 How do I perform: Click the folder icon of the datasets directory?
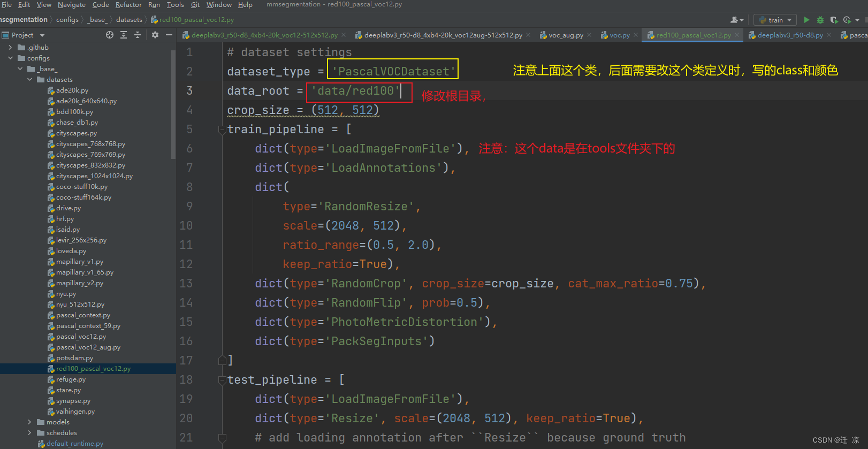click(41, 80)
